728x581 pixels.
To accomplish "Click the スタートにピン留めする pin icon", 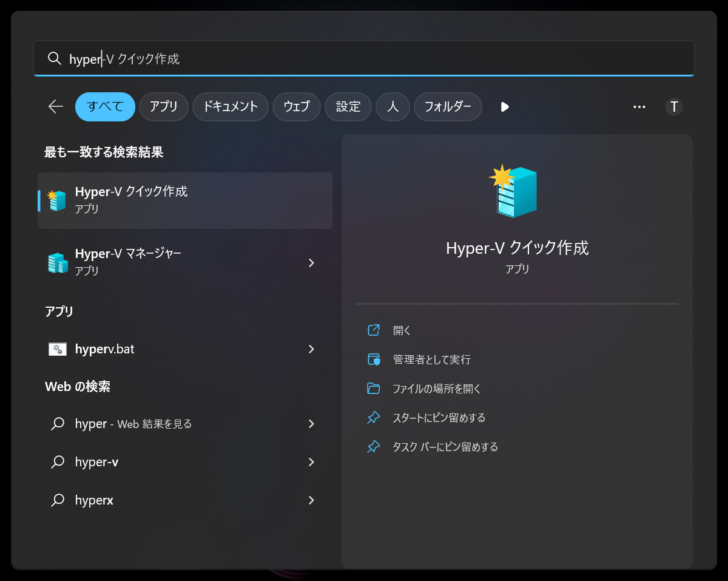I will point(372,418).
